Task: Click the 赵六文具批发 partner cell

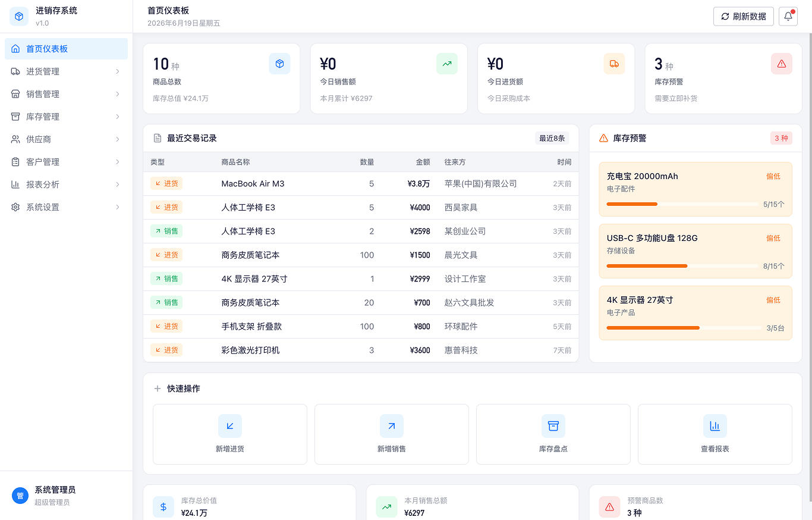Action: (470, 303)
